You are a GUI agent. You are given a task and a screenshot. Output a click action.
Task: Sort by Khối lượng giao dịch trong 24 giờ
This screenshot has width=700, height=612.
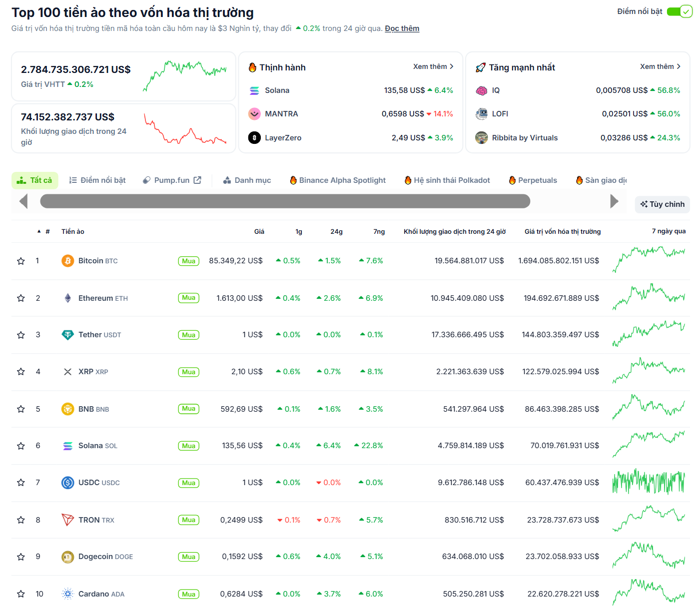(455, 231)
